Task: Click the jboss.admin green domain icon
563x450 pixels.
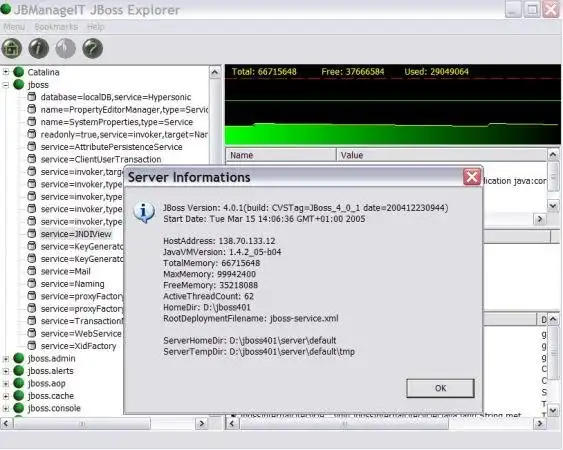Action: point(19,358)
